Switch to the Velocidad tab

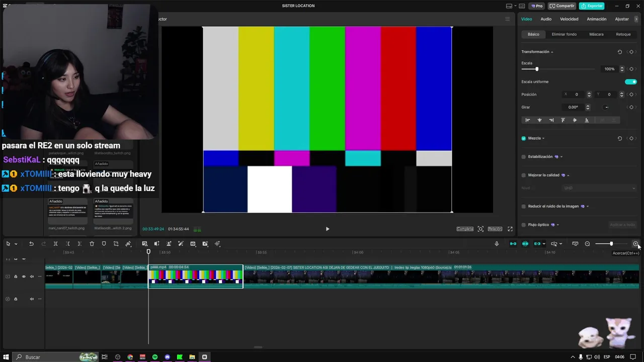click(x=569, y=19)
